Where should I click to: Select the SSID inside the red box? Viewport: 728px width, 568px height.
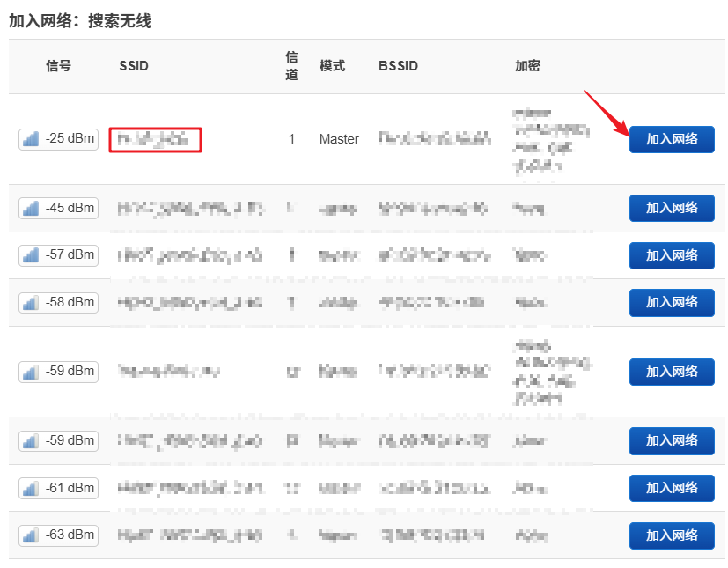(x=154, y=139)
